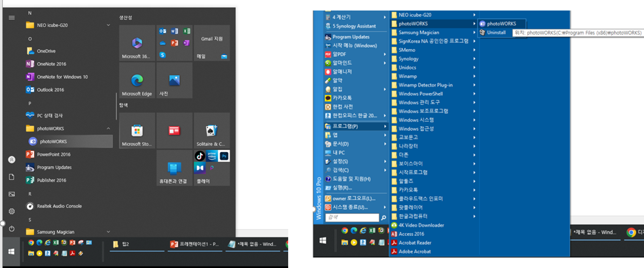Select photoWORKS in the classic menu submenu
The width and height of the screenshot is (644, 268).
502,24
